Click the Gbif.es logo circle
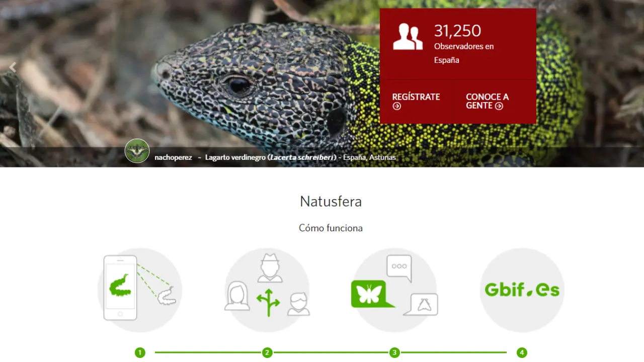The height and width of the screenshot is (362, 644). [x=522, y=290]
